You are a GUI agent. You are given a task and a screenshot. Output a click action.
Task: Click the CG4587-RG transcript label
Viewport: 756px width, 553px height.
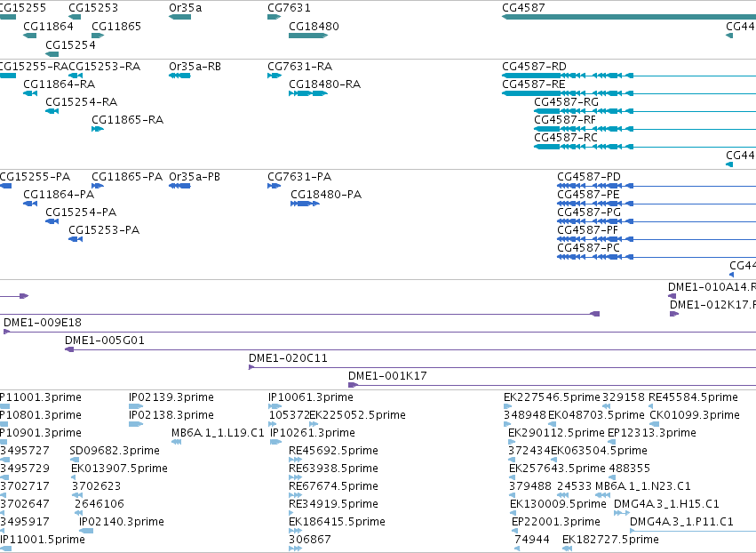click(x=566, y=102)
